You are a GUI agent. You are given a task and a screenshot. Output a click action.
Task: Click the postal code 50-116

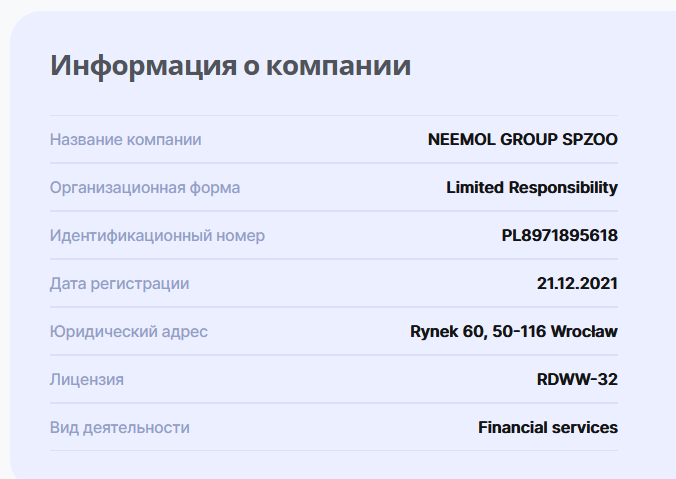[x=519, y=332]
